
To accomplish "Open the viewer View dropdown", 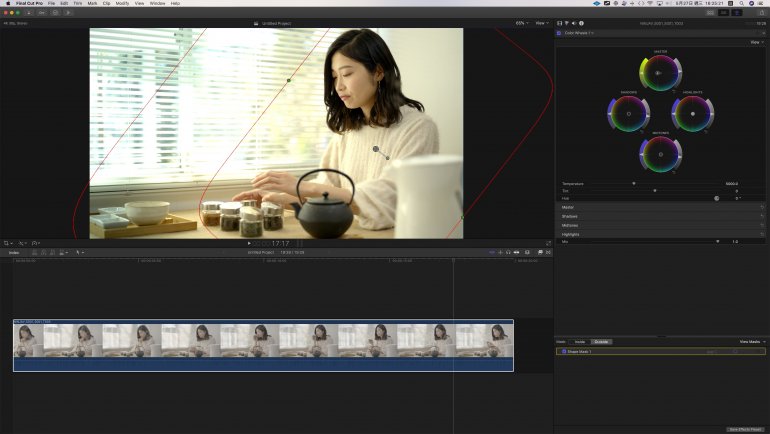I will (541, 22).
